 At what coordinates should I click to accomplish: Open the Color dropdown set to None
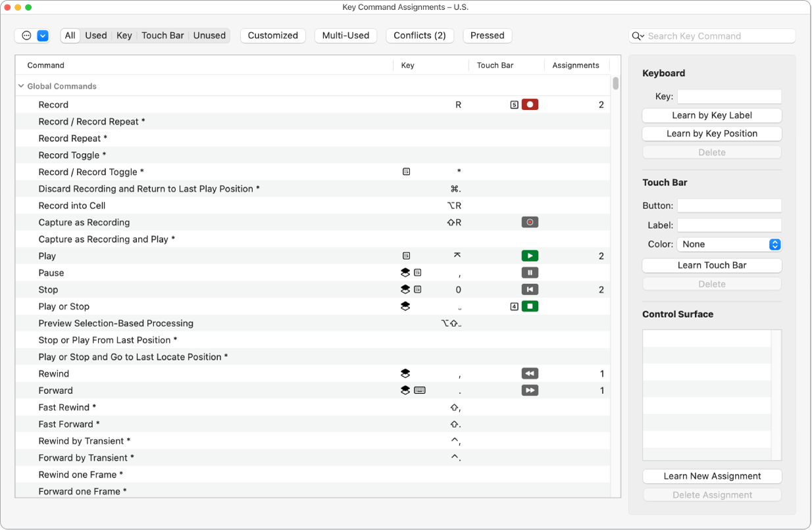click(x=729, y=244)
